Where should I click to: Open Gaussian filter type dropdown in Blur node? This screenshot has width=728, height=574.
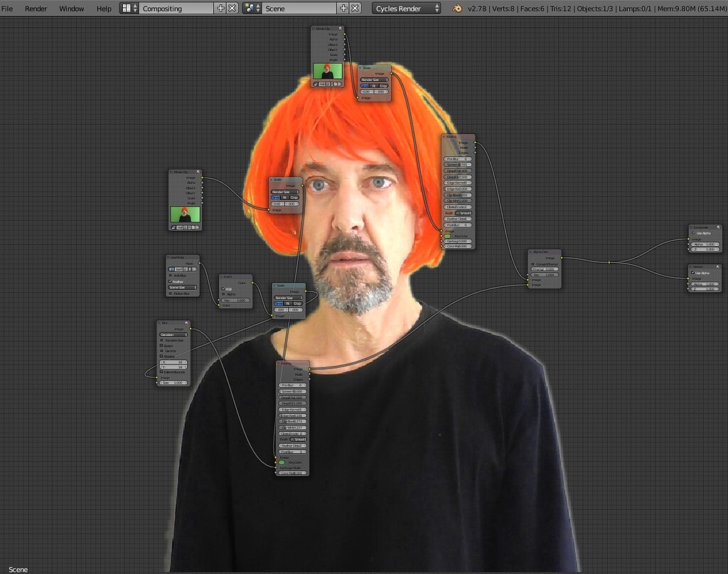point(173,335)
